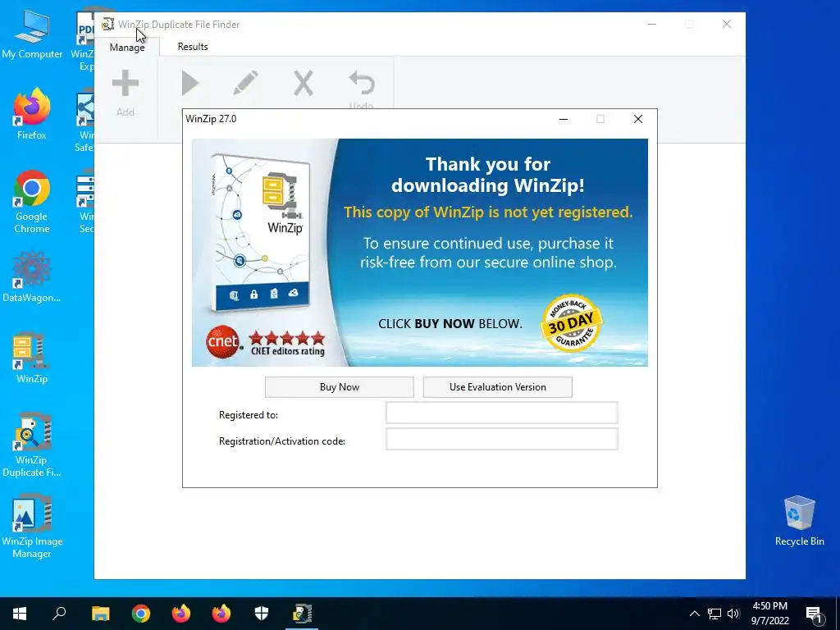Click the Undo arrow icon

click(x=362, y=84)
